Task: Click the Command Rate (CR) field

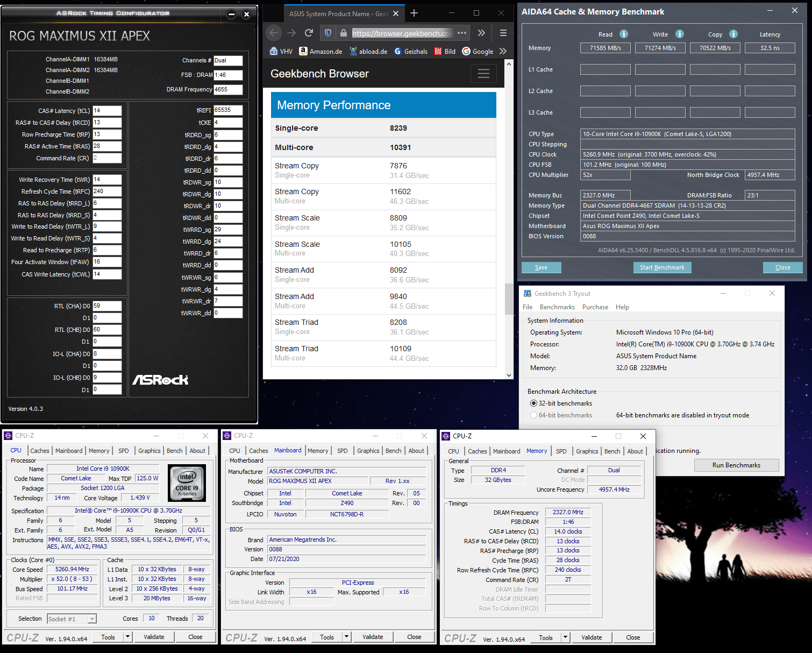Action: click(x=107, y=158)
